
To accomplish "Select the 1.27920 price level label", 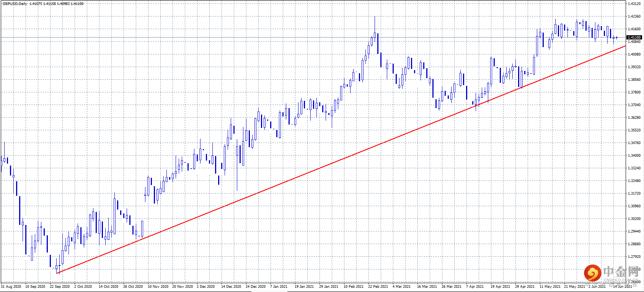I will (x=634, y=257).
